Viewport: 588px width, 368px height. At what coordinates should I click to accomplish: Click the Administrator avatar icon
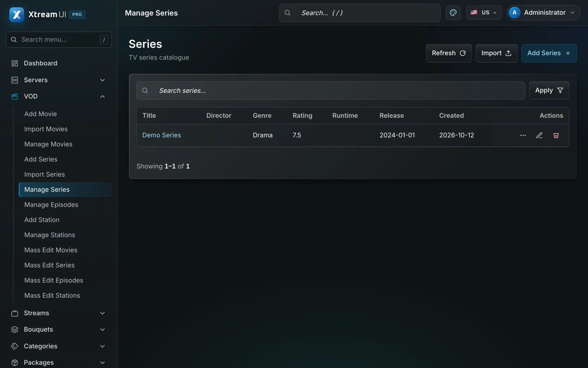(x=514, y=12)
